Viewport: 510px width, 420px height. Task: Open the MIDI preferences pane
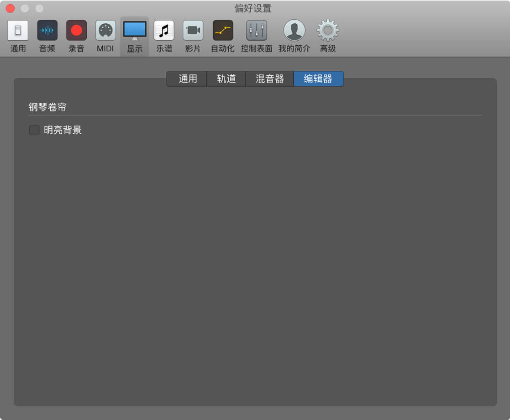click(x=105, y=36)
